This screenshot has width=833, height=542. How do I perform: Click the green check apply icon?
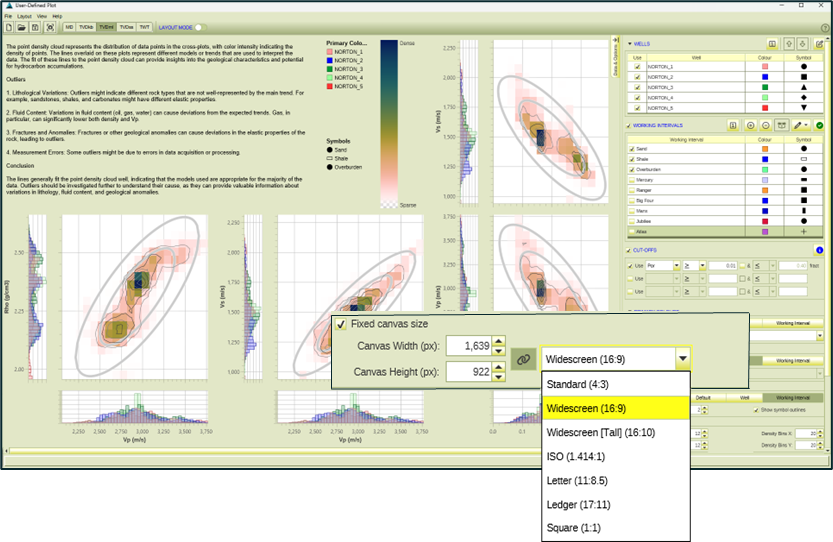click(819, 125)
